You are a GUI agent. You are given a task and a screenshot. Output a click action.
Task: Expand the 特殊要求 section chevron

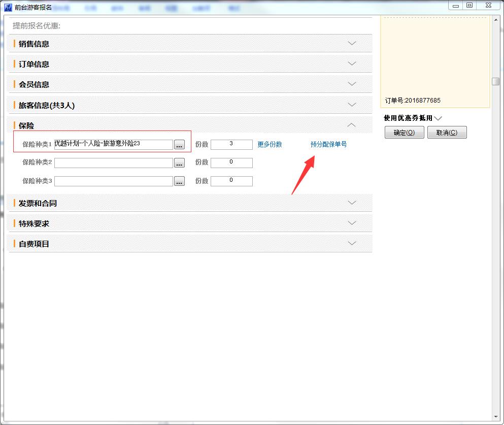352,223
